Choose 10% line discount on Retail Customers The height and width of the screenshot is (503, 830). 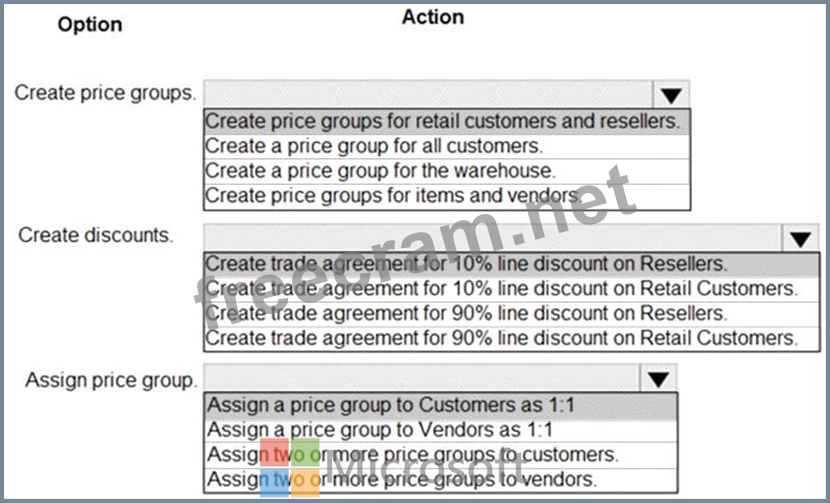[511, 289]
